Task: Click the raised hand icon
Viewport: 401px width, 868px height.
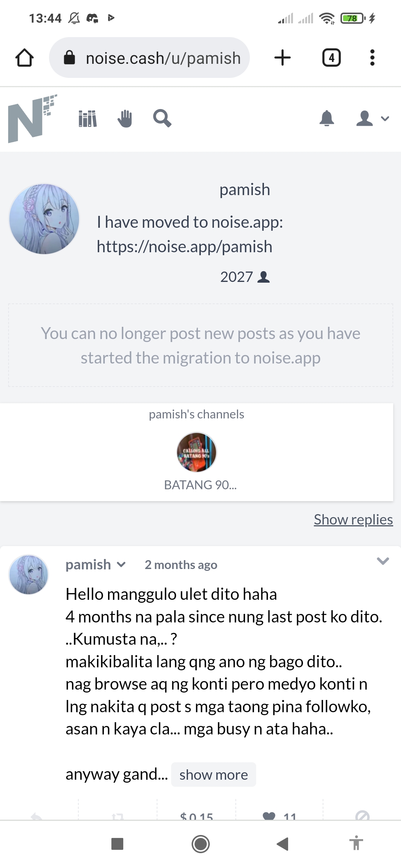Action: (125, 119)
